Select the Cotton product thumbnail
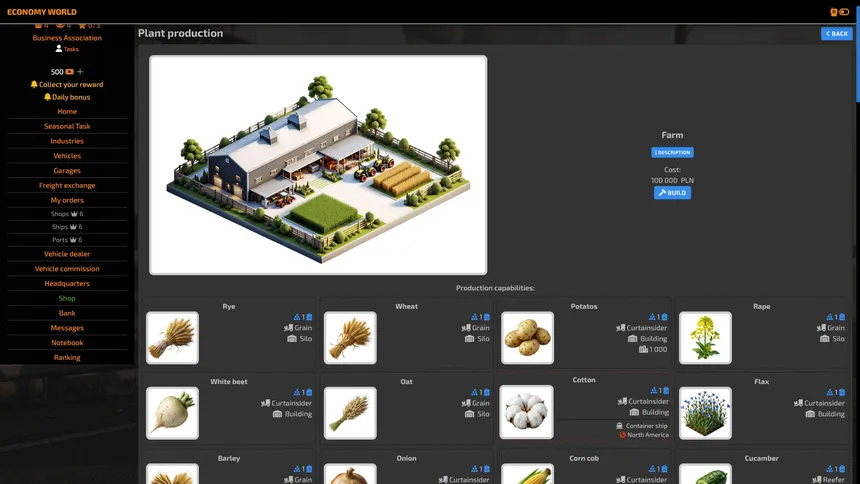This screenshot has height=484, width=860. (527, 412)
